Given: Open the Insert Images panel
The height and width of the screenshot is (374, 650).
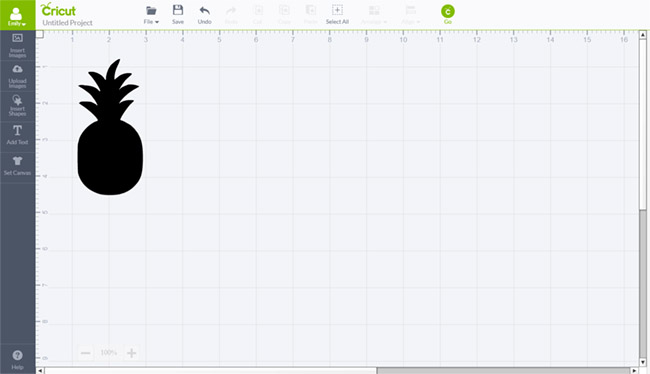Looking at the screenshot, I should pos(17,46).
